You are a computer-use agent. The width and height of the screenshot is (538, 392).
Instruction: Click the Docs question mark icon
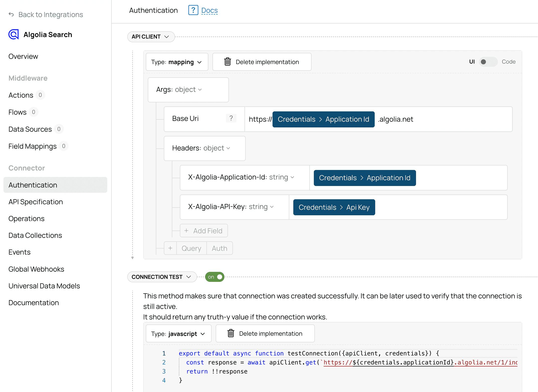pyautogui.click(x=193, y=10)
